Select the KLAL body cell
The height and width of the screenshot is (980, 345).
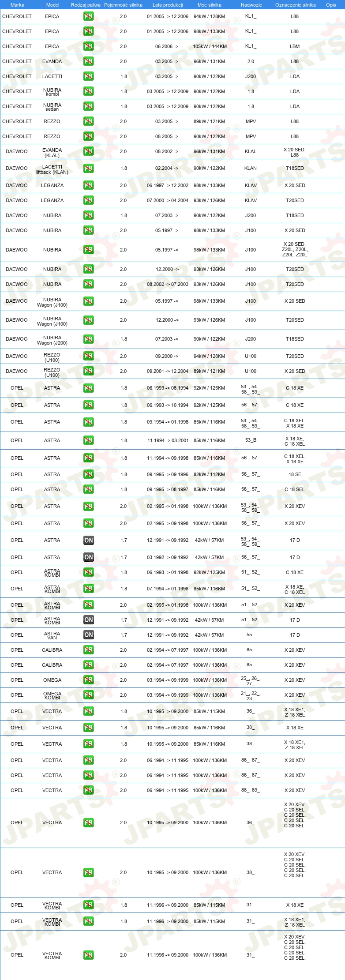click(251, 151)
